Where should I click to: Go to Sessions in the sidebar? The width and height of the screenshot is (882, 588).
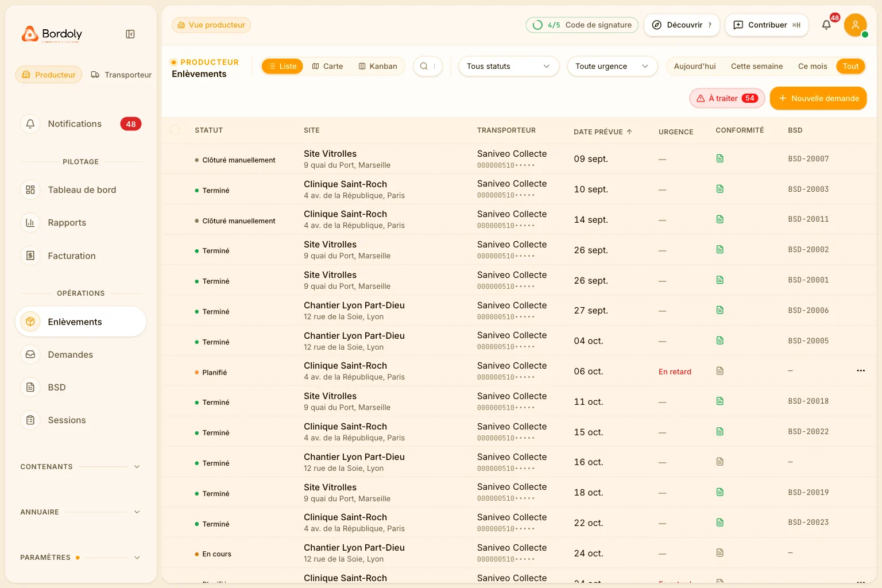[81, 420]
